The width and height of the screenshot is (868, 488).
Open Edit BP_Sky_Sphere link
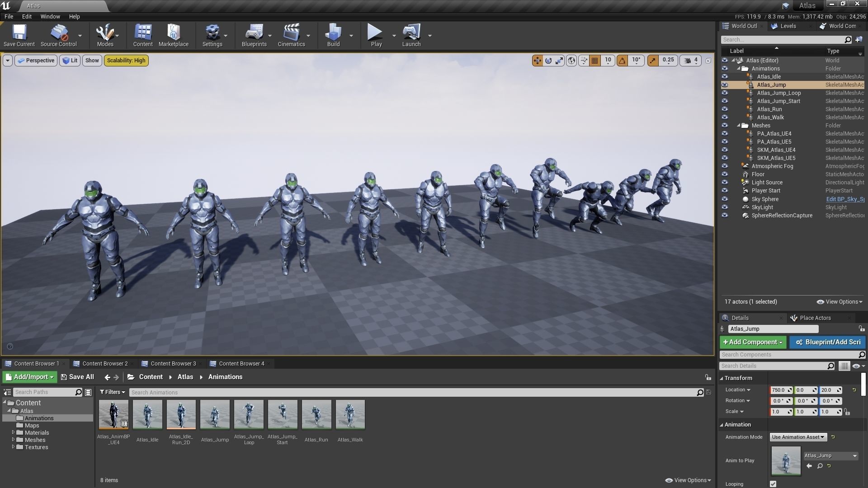point(845,199)
